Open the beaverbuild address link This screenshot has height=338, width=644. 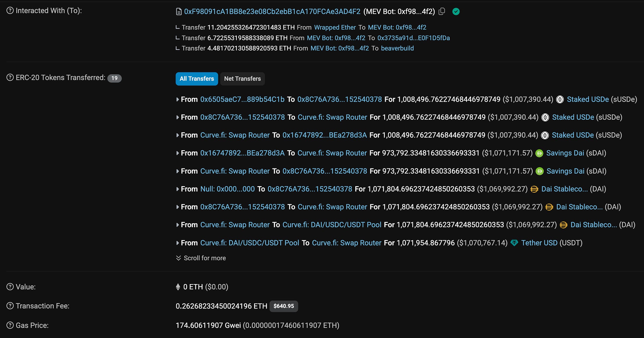pyautogui.click(x=397, y=48)
